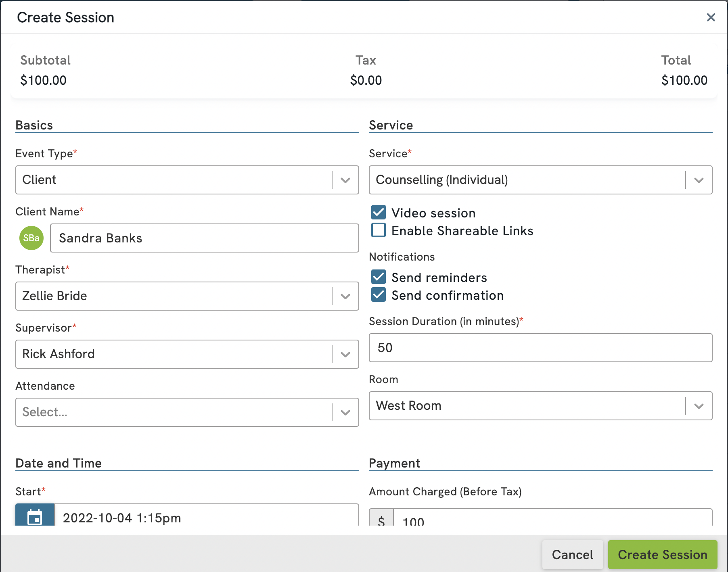This screenshot has height=572, width=728.
Task: Open the Event Type dropdown
Action: pos(345,180)
